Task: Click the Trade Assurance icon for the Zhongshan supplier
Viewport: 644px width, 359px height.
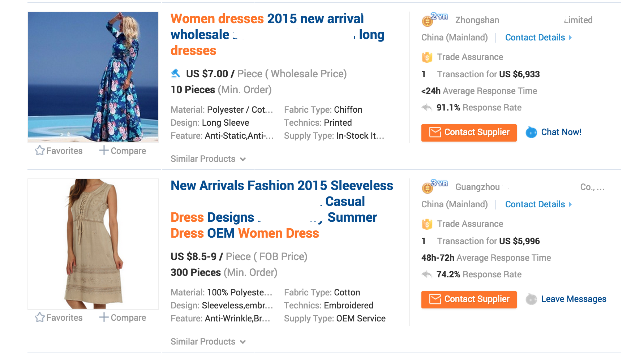Action: (427, 57)
